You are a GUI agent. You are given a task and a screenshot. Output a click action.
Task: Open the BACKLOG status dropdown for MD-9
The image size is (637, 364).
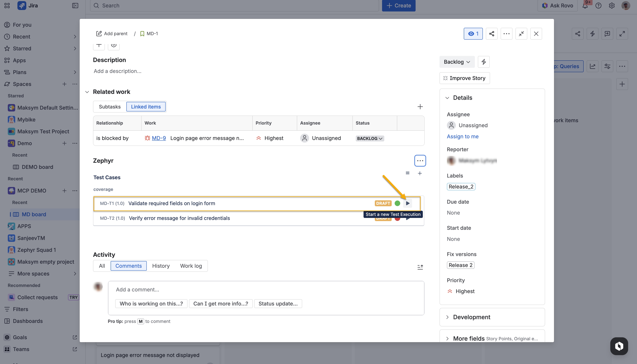(370, 138)
